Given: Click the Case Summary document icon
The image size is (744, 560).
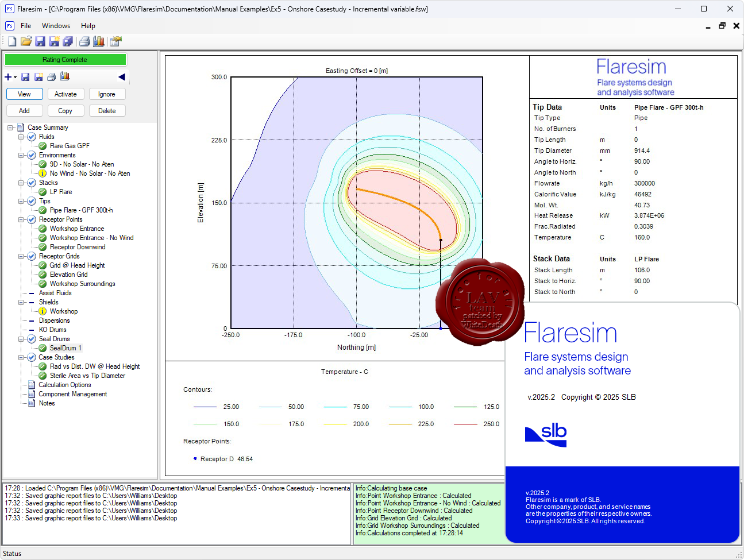Looking at the screenshot, I should (x=21, y=128).
